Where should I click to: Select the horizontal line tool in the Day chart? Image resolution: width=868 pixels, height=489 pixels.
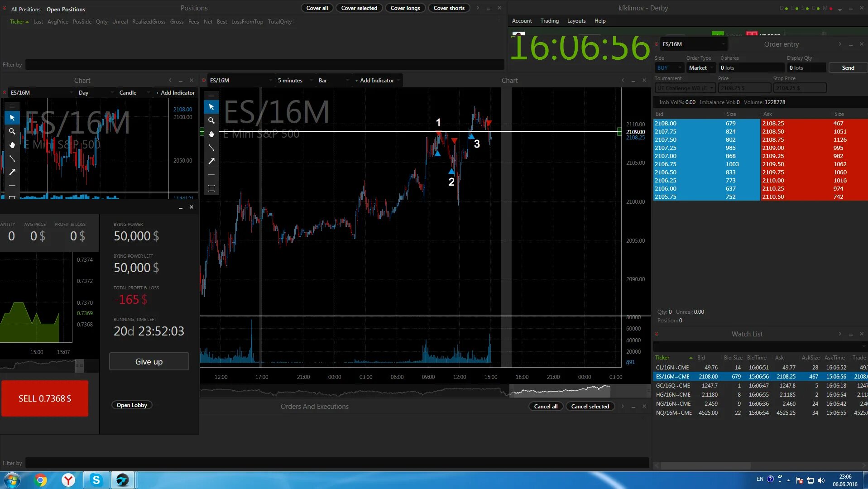click(x=12, y=186)
